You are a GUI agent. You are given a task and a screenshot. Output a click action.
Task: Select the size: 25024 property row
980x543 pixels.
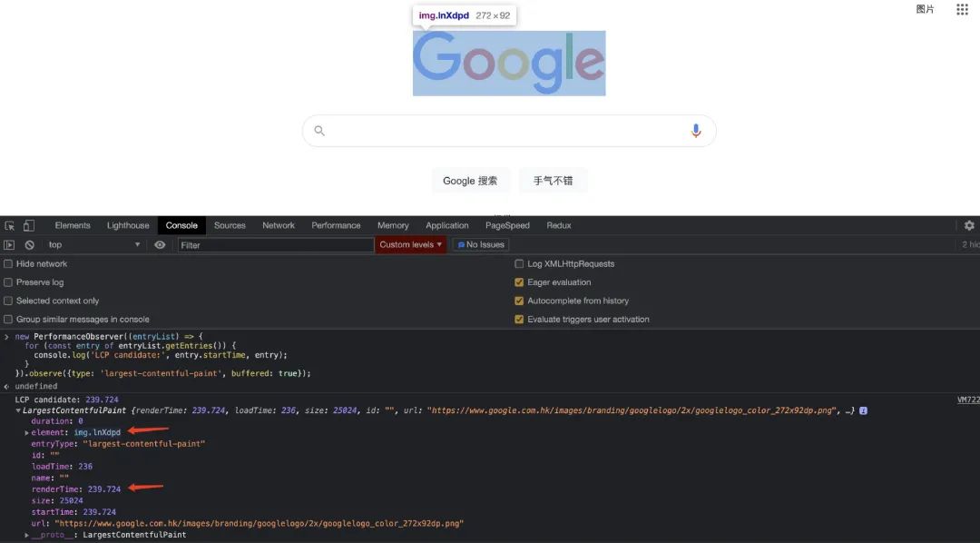click(x=57, y=500)
